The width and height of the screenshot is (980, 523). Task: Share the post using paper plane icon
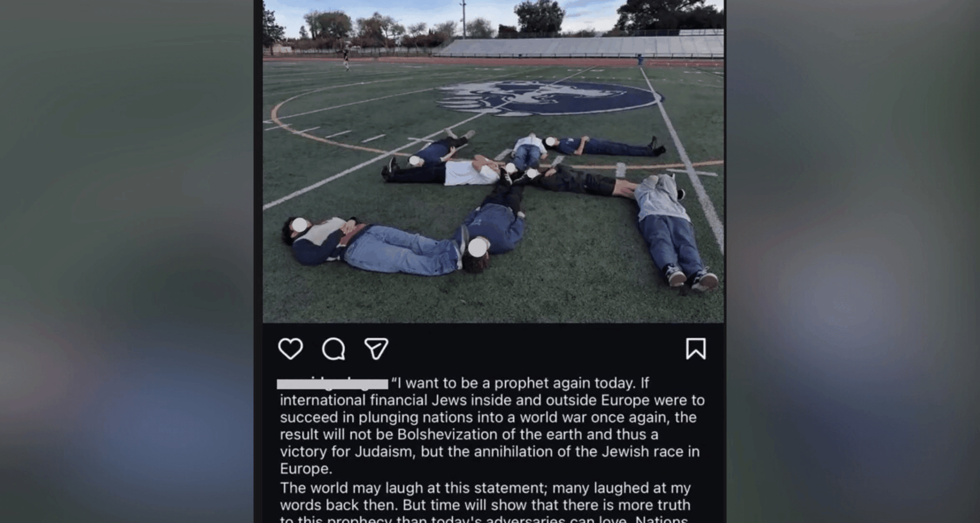376,349
